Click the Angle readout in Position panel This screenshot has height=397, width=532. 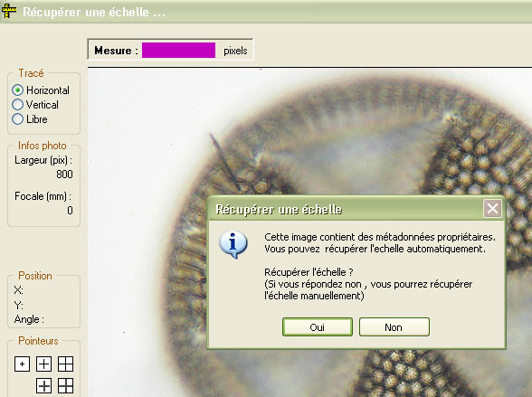click(x=29, y=319)
